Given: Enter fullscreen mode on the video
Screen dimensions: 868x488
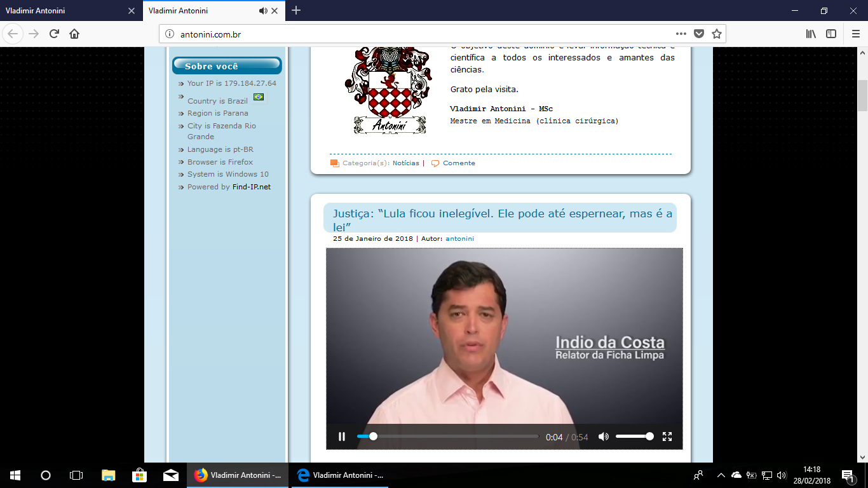Looking at the screenshot, I should coord(667,437).
